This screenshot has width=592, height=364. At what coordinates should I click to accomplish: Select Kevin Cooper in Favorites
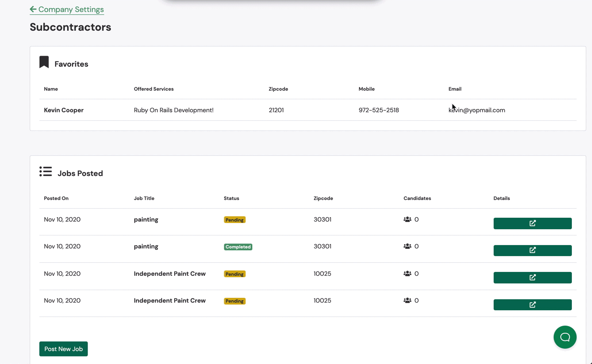(64, 110)
